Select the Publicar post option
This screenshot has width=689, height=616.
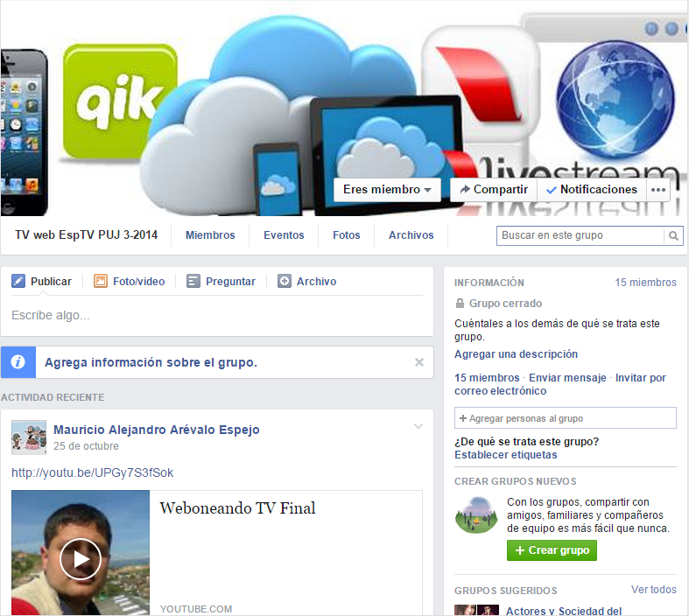click(x=51, y=282)
